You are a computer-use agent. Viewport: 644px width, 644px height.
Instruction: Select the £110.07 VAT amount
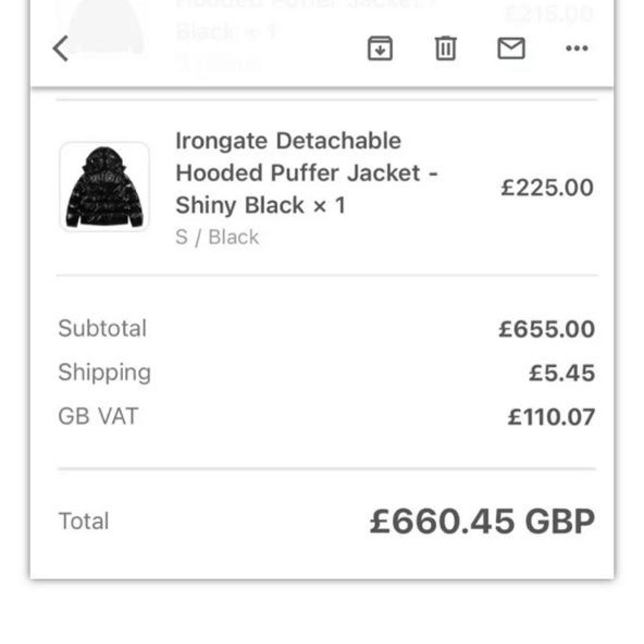(x=551, y=417)
